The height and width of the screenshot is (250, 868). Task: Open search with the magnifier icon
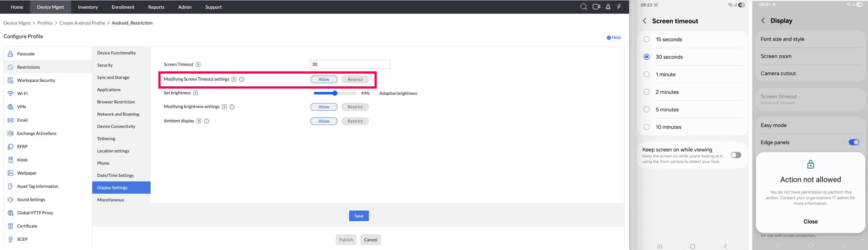point(583,7)
